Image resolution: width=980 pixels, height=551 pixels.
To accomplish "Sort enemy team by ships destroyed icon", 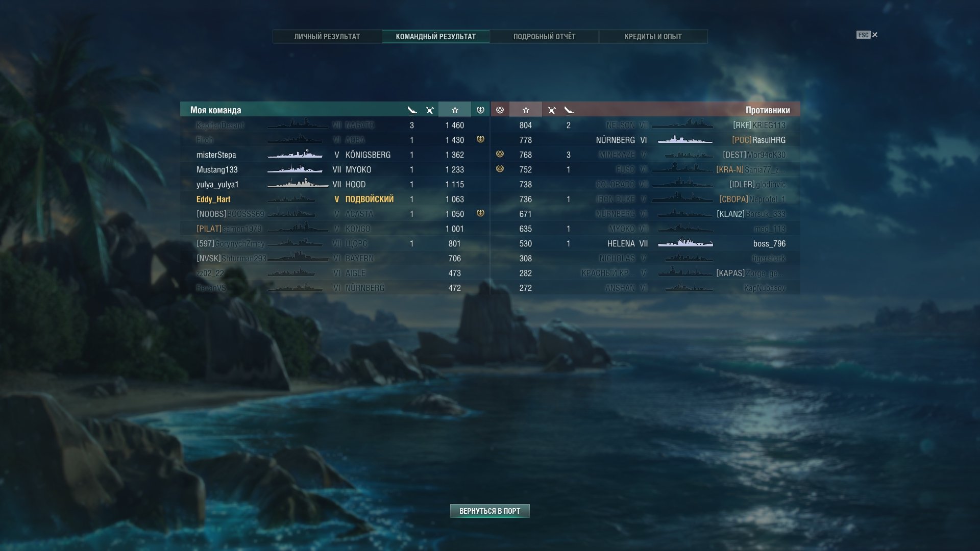I will coord(569,110).
